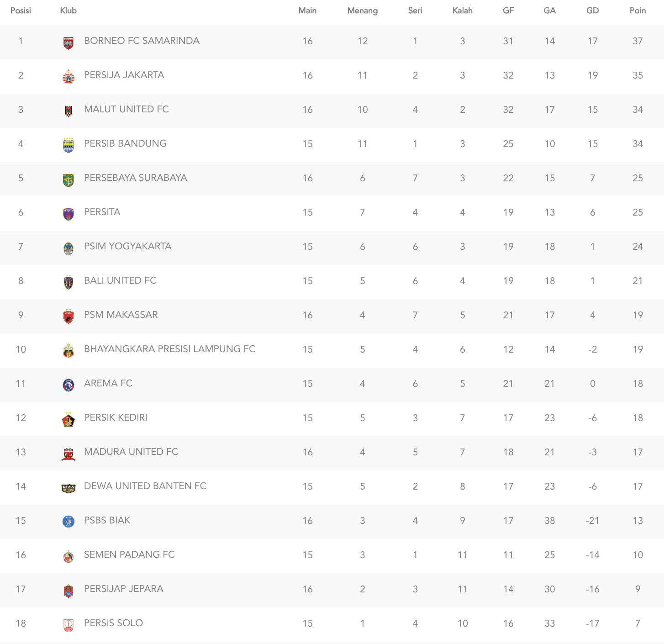Viewport: 664px width, 644px height.
Task: Open the Persis Solo team link
Action: pyautogui.click(x=113, y=623)
